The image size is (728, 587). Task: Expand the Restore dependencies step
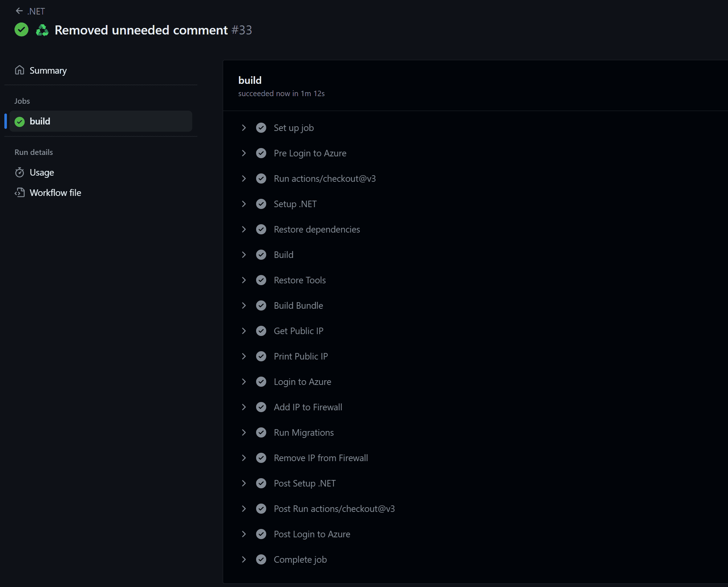click(244, 229)
